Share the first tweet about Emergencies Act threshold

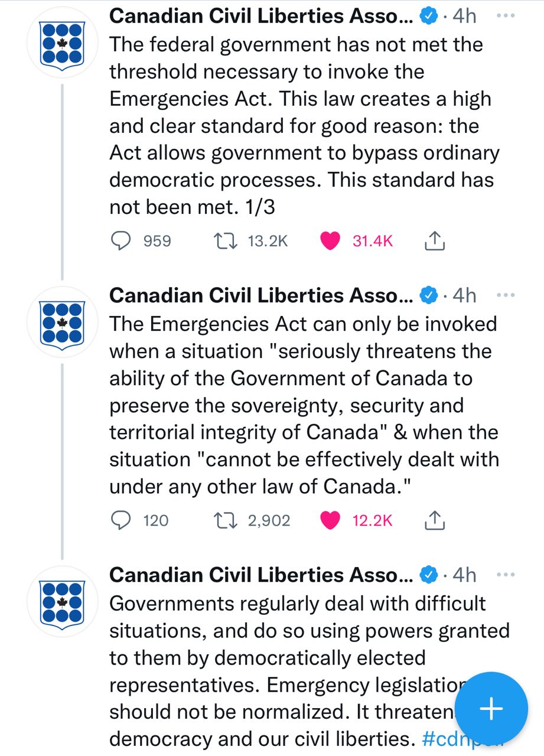tap(434, 240)
